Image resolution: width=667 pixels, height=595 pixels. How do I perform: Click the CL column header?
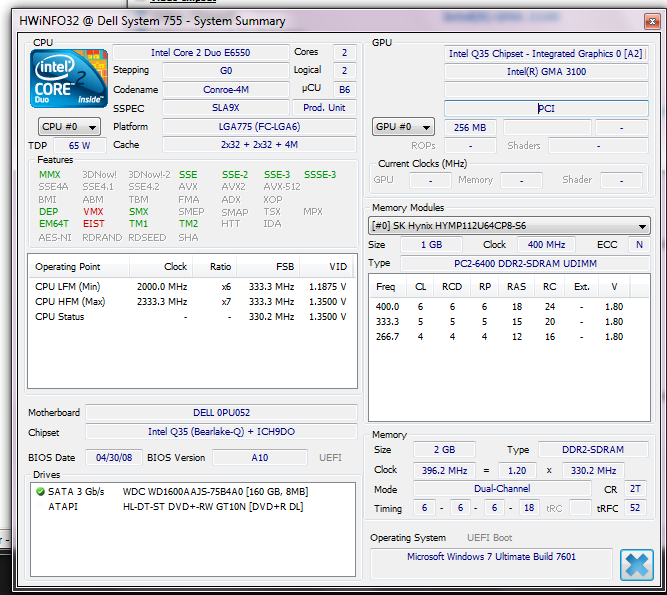click(x=420, y=287)
